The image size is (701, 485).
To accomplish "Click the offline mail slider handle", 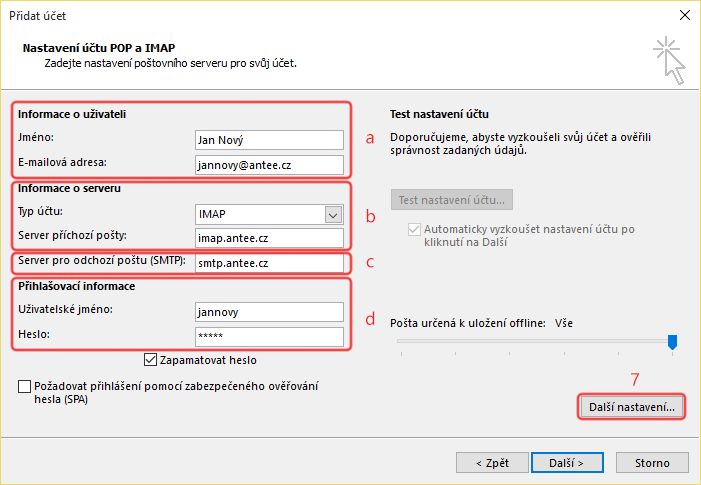I will point(672,342).
